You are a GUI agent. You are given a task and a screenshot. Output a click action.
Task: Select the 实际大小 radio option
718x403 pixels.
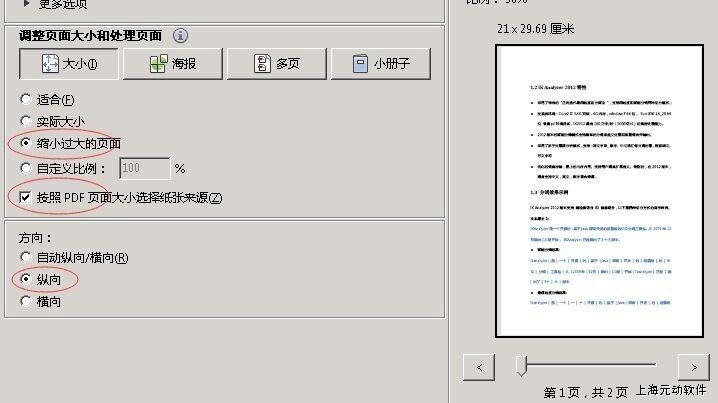(26, 122)
